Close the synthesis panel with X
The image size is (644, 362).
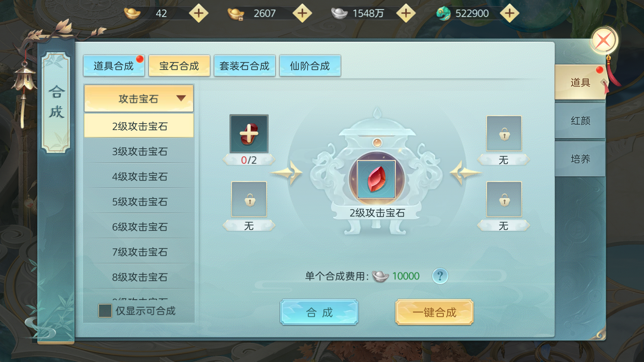tap(604, 41)
